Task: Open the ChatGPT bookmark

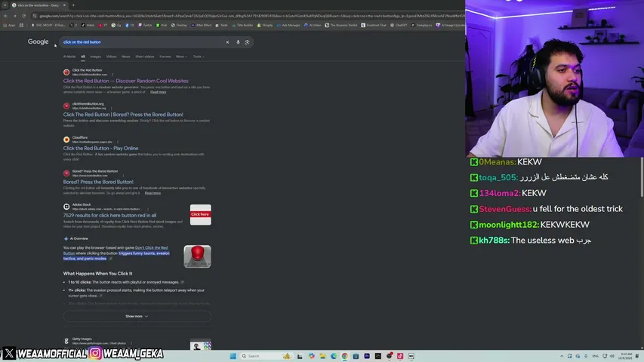Action: pyautogui.click(x=399, y=25)
